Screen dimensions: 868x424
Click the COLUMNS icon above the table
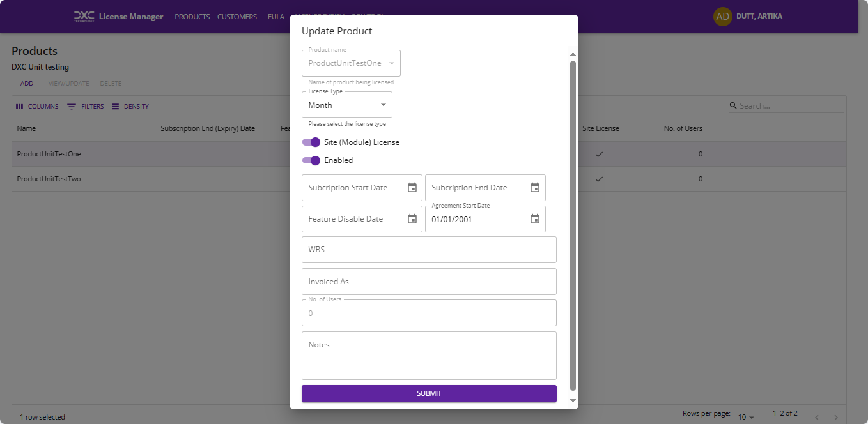[x=20, y=106]
